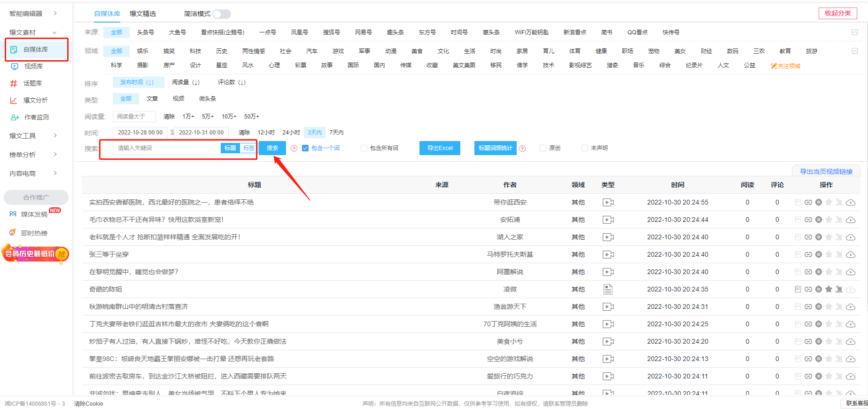Uncheck the 包含一个词 checkbox
868x409 pixels.
click(x=305, y=148)
